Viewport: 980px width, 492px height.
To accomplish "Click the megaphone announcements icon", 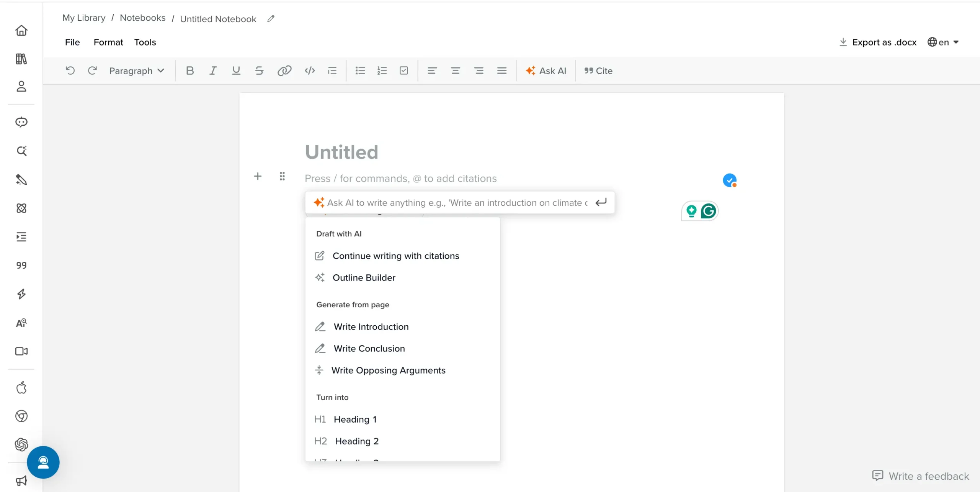I will click(21, 481).
